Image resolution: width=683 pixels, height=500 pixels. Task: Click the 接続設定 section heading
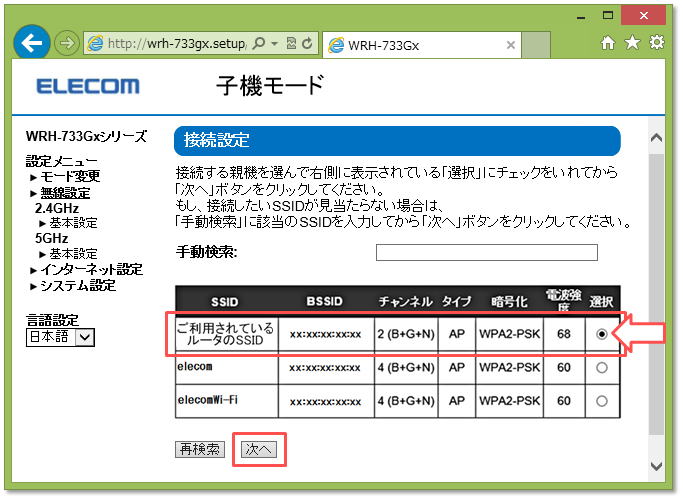397,141
